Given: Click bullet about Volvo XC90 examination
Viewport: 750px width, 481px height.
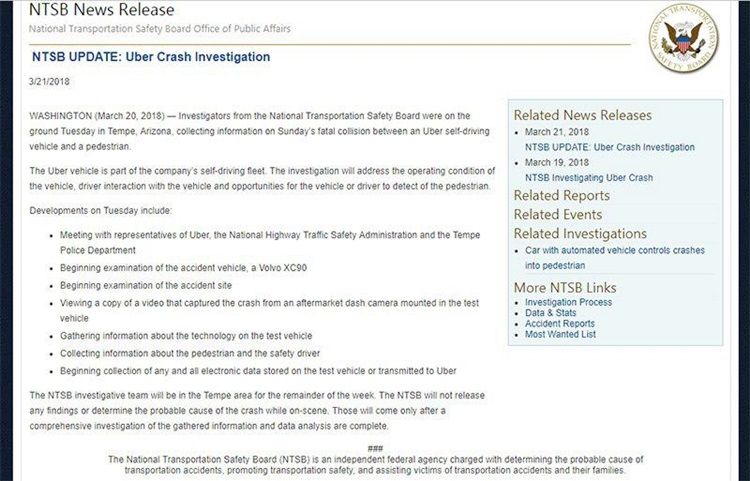Looking at the screenshot, I should (183, 268).
